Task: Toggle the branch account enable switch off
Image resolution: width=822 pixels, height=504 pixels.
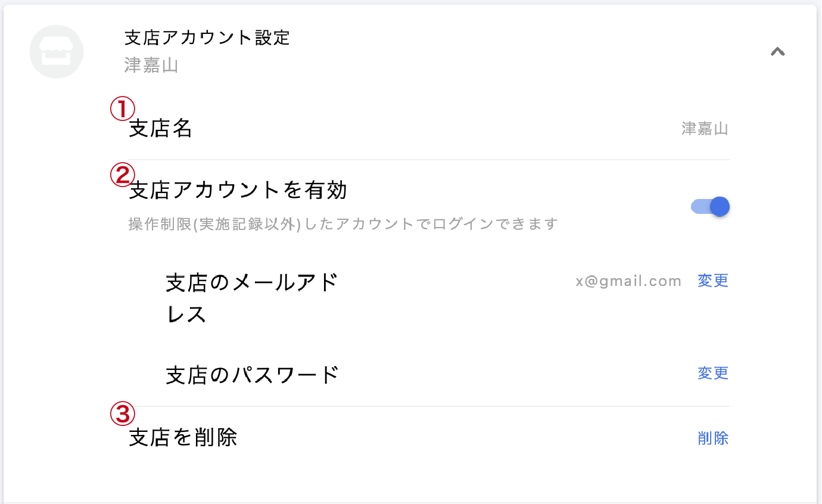Action: (710, 206)
